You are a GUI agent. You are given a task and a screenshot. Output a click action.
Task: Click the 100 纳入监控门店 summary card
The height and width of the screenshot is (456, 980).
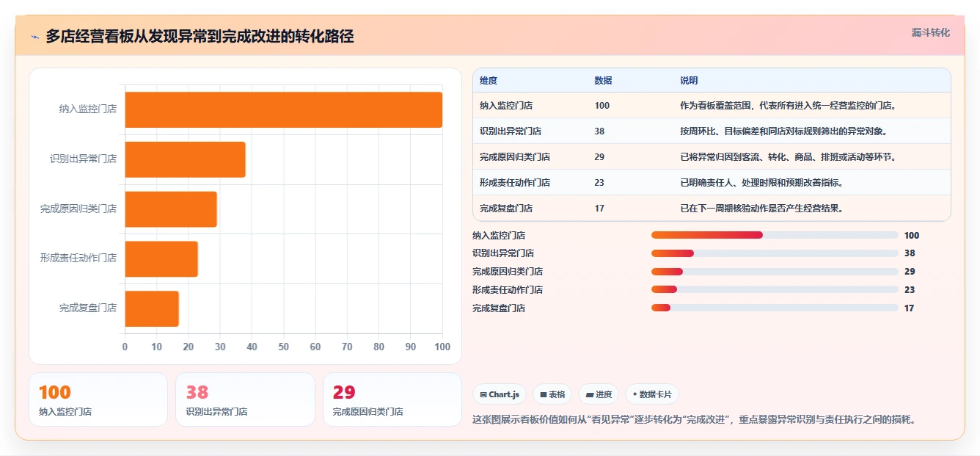pos(98,399)
